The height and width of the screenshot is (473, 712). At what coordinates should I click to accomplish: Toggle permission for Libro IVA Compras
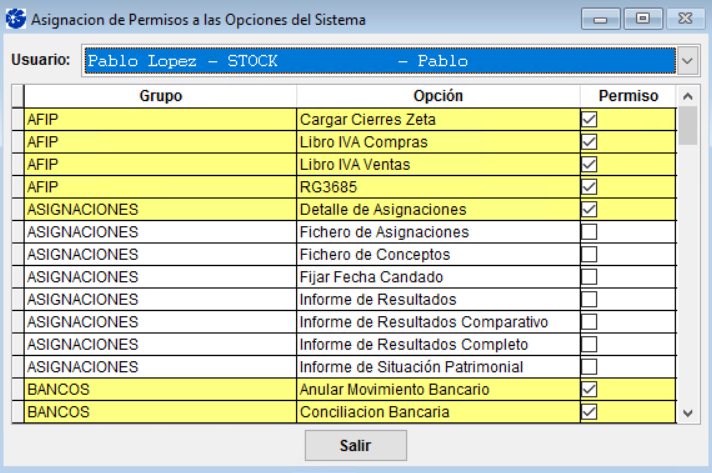[589, 142]
